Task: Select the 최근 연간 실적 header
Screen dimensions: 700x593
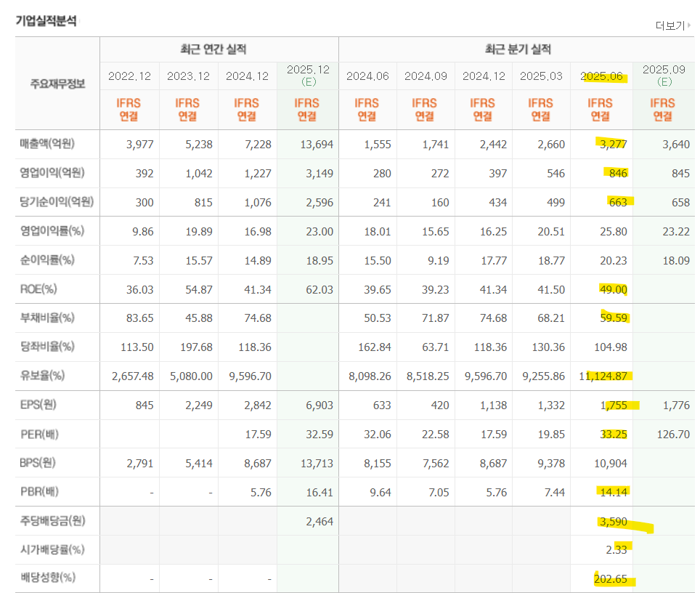Action: pos(213,49)
